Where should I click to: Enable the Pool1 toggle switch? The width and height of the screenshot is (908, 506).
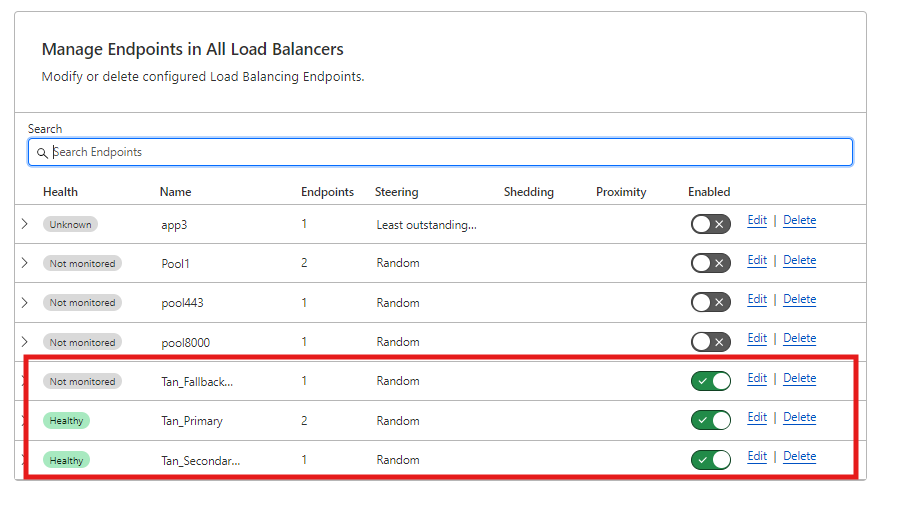pos(710,263)
